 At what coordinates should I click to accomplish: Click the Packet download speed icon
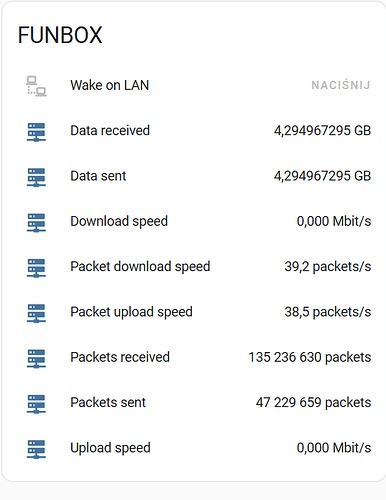tap(36, 268)
